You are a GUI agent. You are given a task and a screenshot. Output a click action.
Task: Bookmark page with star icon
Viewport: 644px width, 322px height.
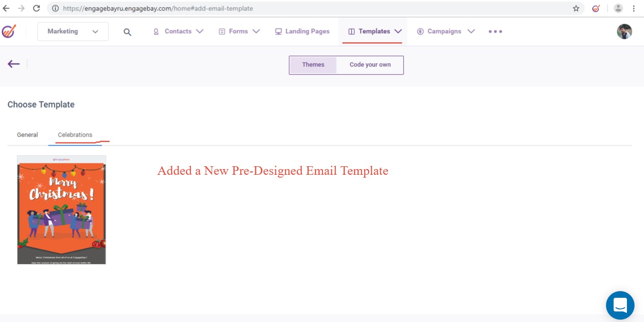tap(576, 8)
